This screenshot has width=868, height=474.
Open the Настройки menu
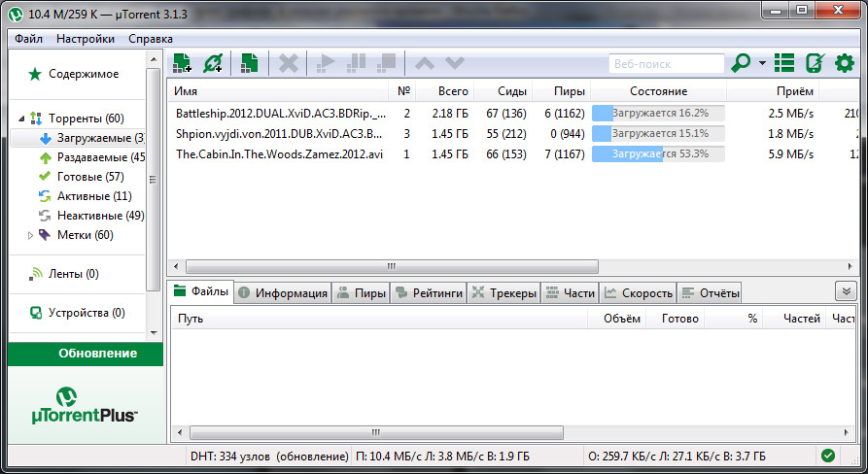click(86, 39)
